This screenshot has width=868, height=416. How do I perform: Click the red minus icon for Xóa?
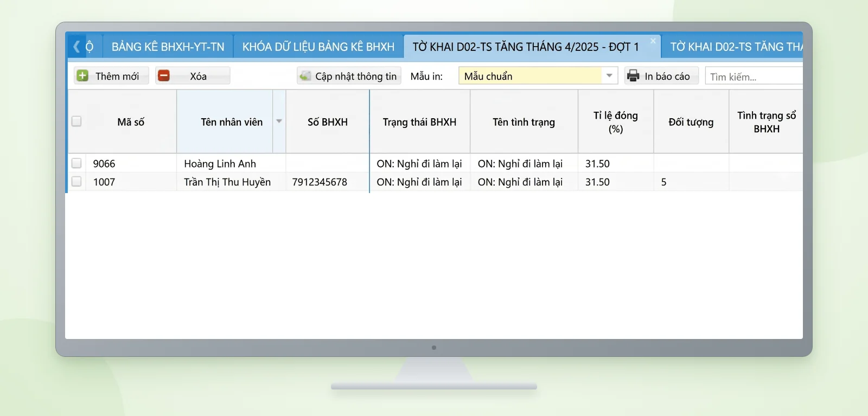pyautogui.click(x=164, y=76)
